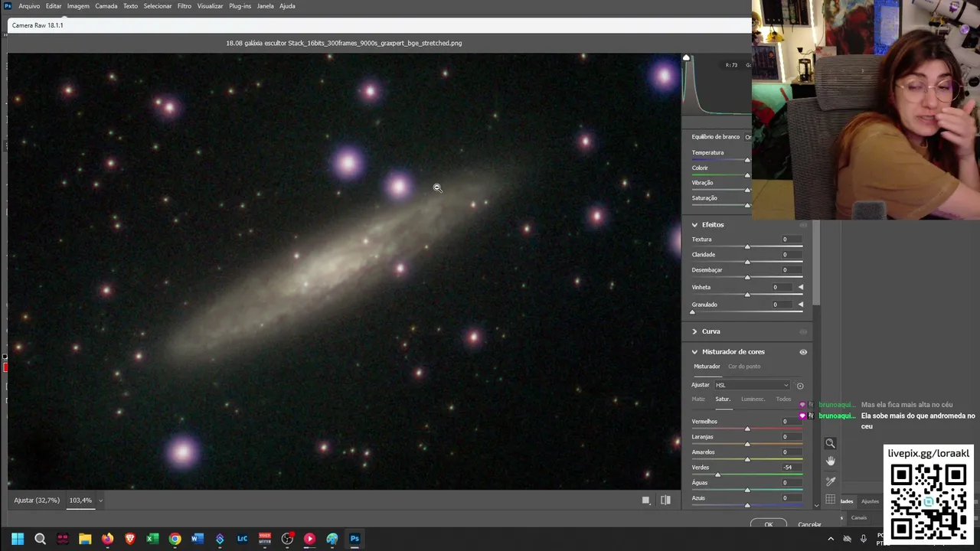Open the Ajuda menu
This screenshot has height=551, width=980.
287,6
